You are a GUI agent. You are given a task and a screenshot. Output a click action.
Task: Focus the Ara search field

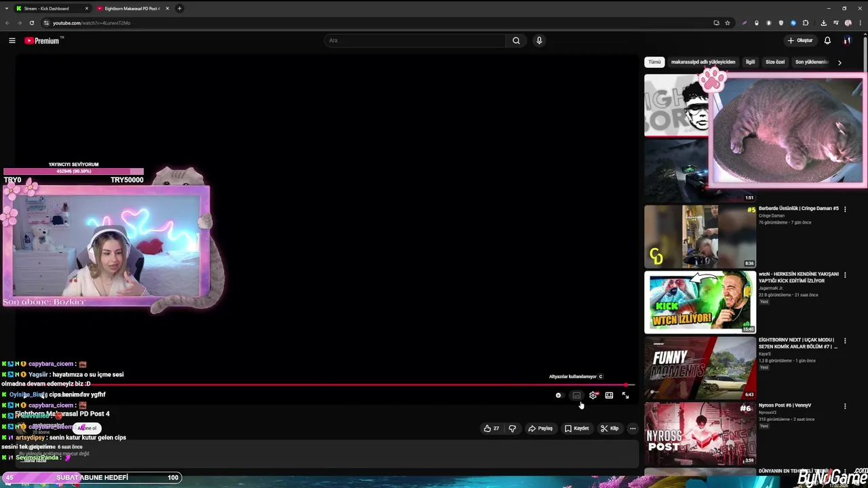(x=415, y=41)
